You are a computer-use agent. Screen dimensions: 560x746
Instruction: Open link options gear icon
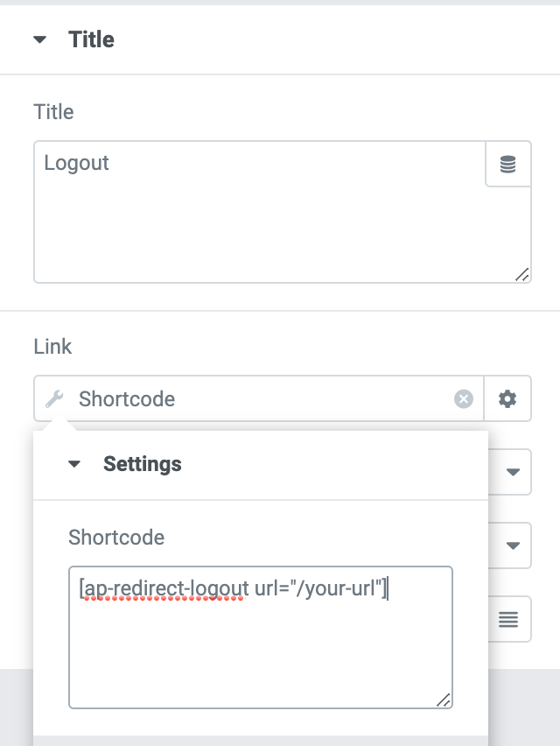507,398
